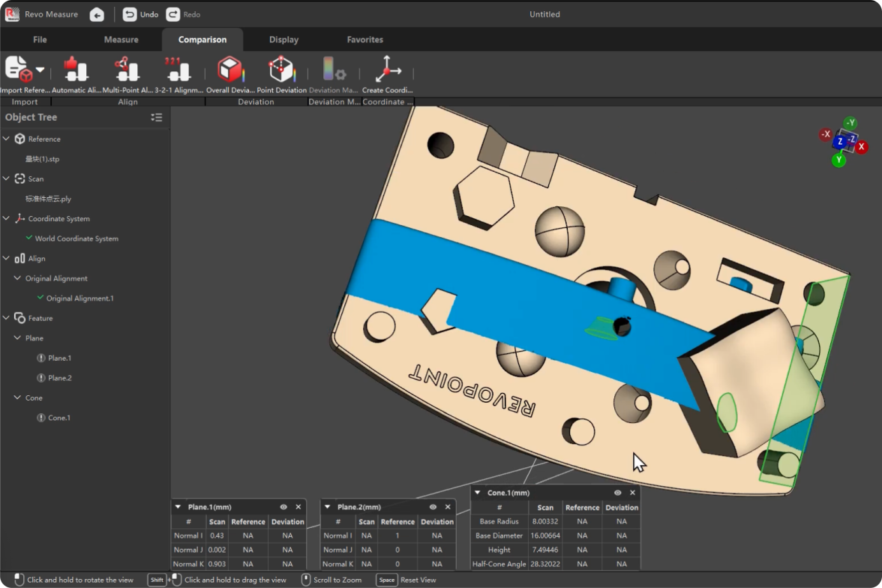Click the Deviation Map settings icon
882x588 pixels.
pyautogui.click(x=334, y=69)
